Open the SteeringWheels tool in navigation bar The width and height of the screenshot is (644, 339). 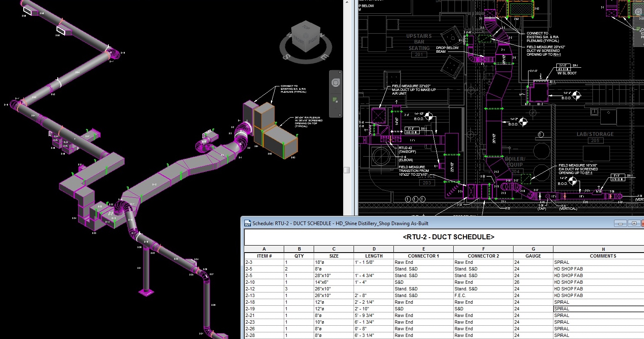coord(336,82)
